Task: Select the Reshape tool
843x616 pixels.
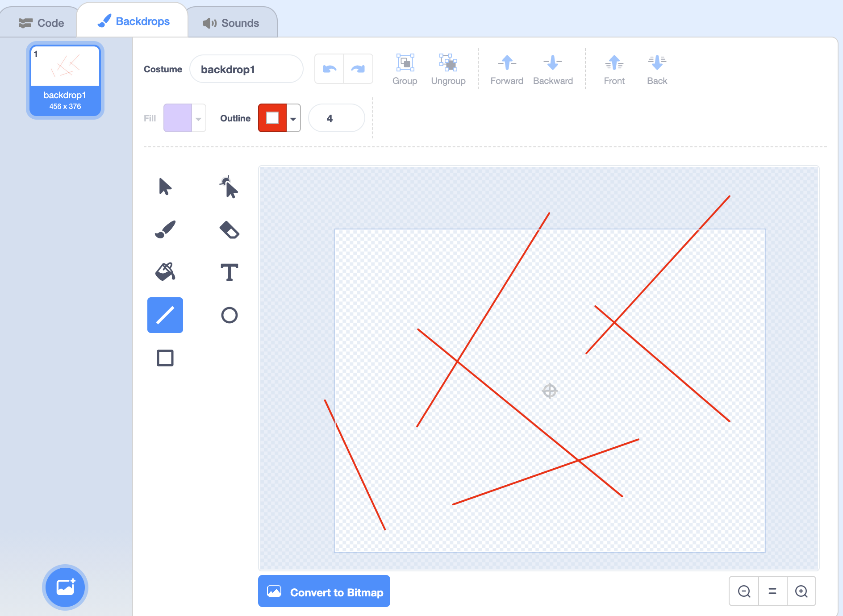Action: click(x=229, y=187)
